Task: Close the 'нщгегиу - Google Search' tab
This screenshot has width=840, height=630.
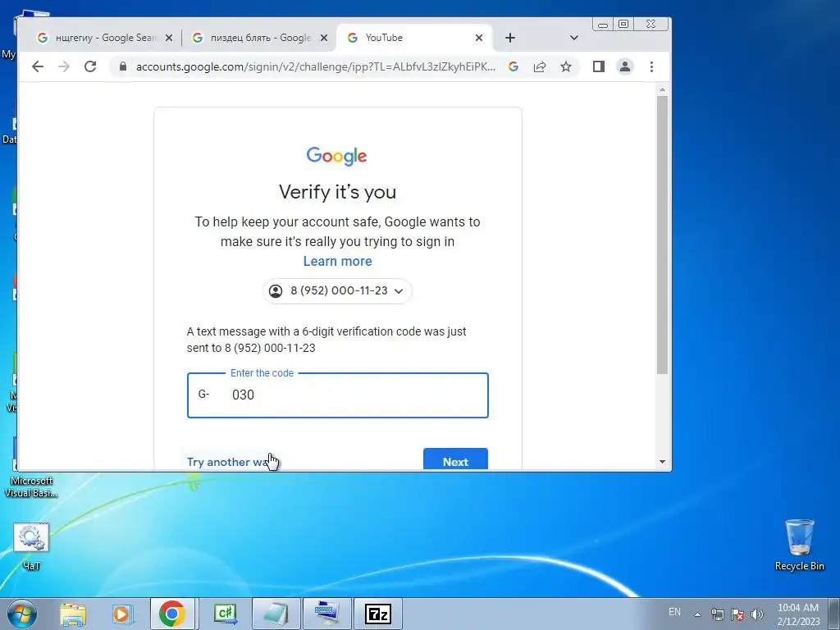Action: coord(169,38)
